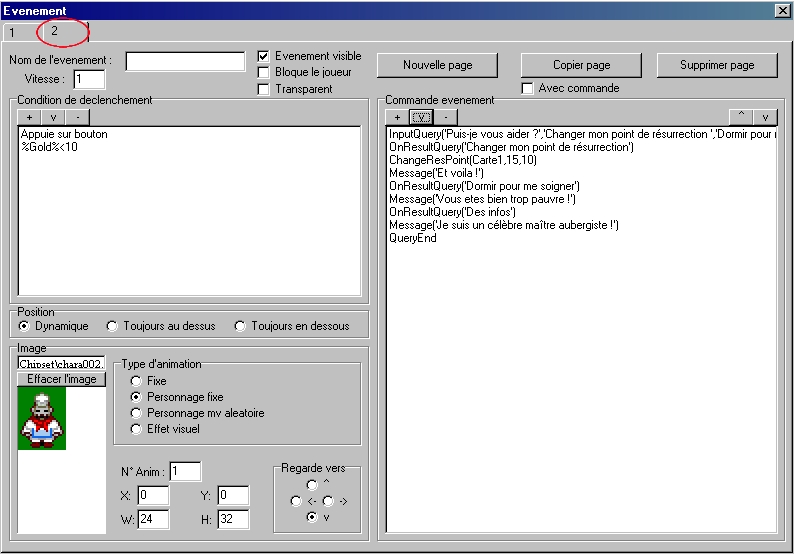Click the - button in Commande evenement
Screen dimensions: 794x554
445,117
